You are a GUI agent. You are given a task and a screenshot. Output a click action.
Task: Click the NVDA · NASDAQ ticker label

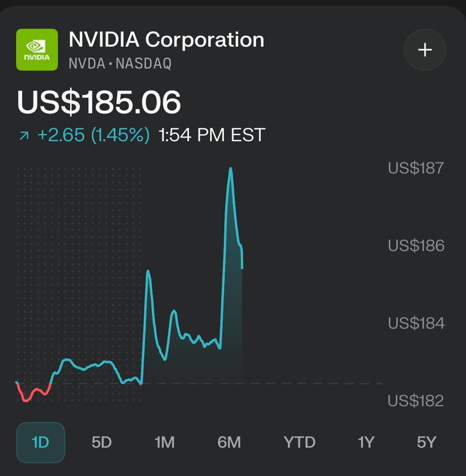(120, 64)
